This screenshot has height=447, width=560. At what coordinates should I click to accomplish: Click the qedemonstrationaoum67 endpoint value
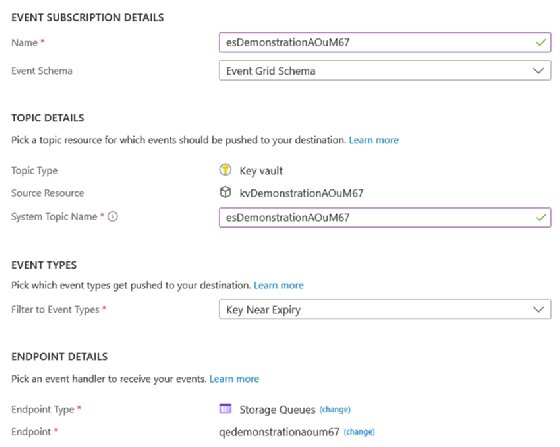tap(279, 432)
